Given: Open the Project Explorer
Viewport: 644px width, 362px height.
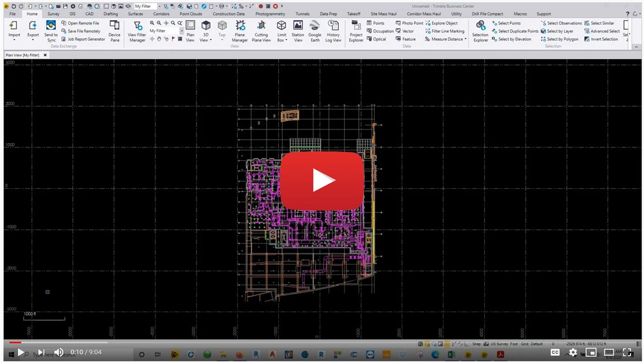Looking at the screenshot, I should (356, 31).
